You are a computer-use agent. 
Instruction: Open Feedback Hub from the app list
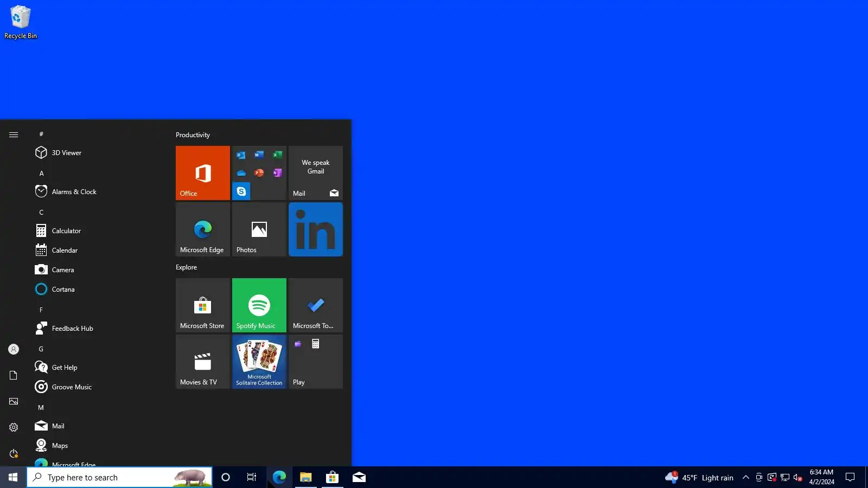[100, 329]
